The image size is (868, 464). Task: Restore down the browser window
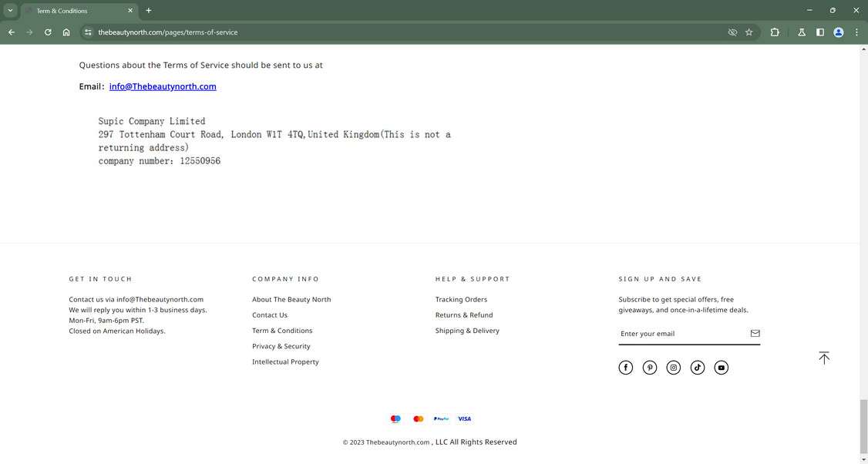coord(833,11)
